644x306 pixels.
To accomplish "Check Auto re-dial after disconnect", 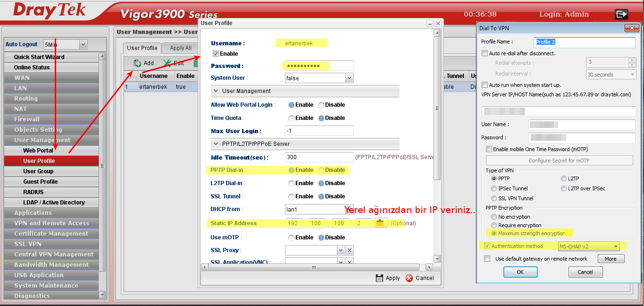I will 485,53.
